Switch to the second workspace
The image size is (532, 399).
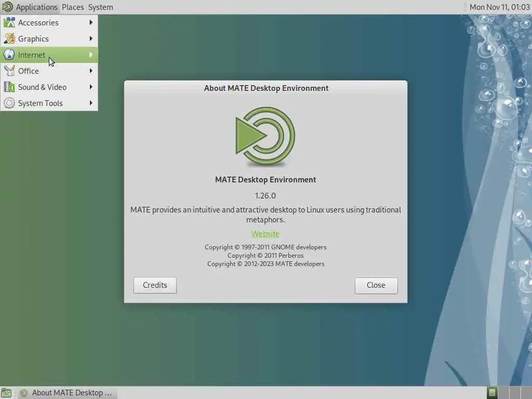[x=503, y=393]
